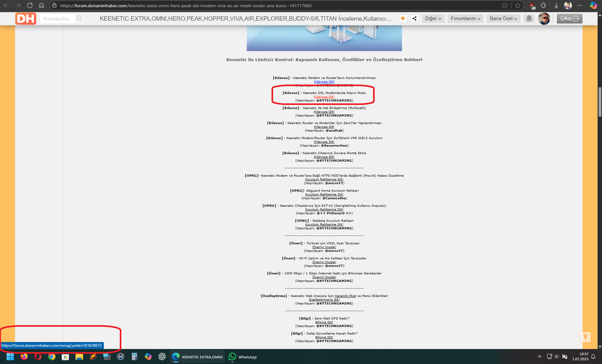Open Kılavuza Git for Duvara Monte Etme

coord(324,157)
